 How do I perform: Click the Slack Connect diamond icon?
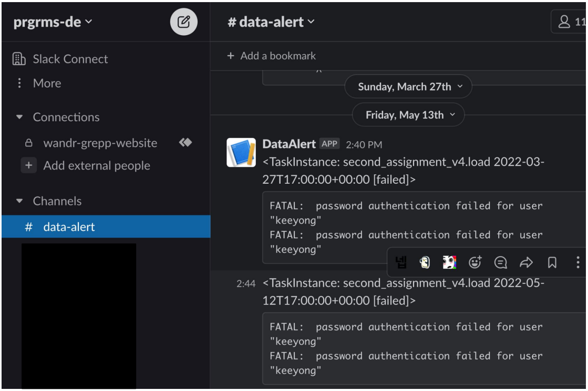185,142
